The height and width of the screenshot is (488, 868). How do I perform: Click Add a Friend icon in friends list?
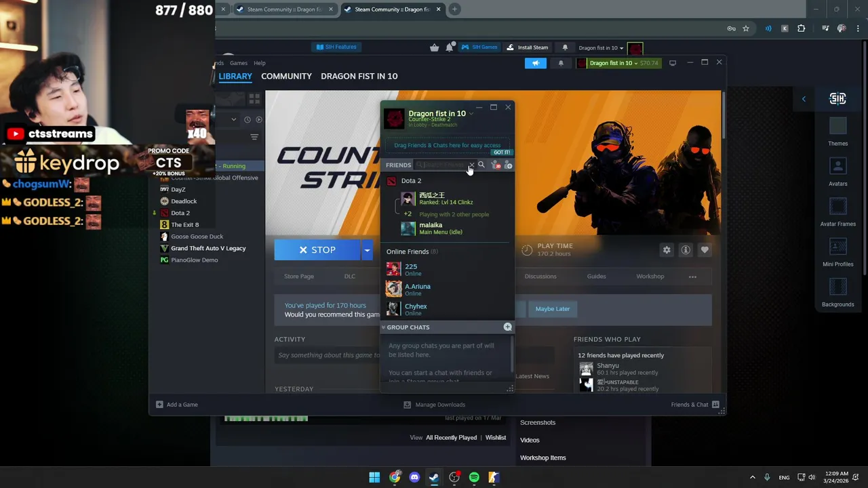508,165
